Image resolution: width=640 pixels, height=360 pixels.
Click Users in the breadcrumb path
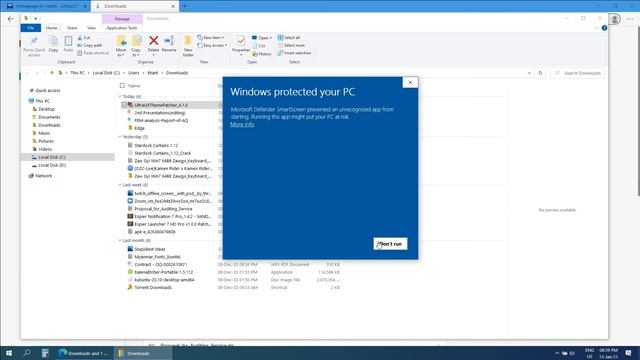[x=133, y=73]
